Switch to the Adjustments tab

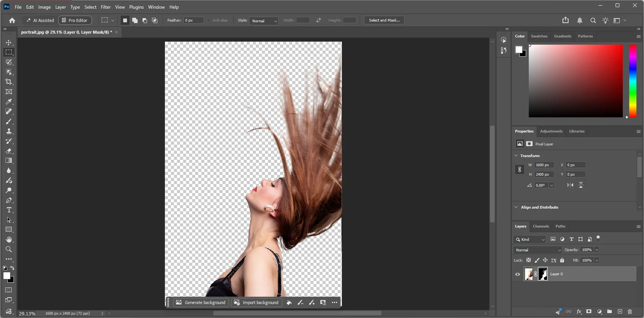point(551,131)
